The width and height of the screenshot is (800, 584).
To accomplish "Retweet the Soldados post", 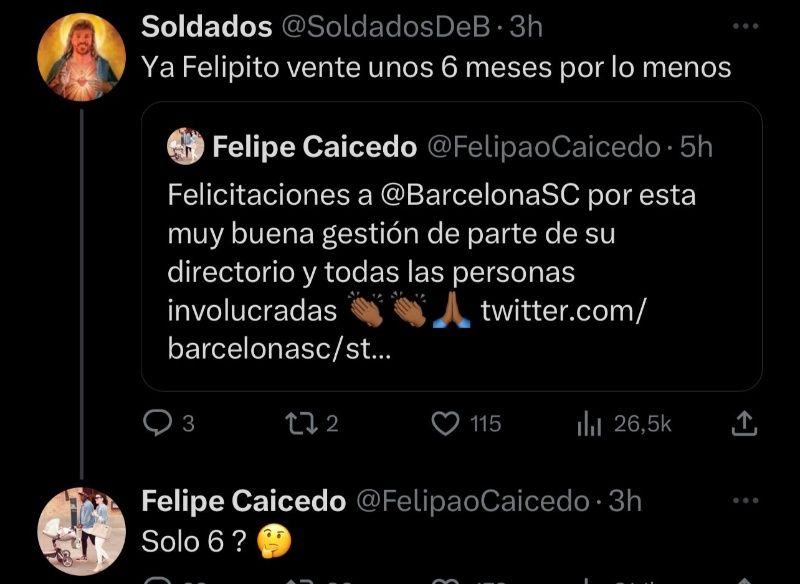I will (x=300, y=424).
